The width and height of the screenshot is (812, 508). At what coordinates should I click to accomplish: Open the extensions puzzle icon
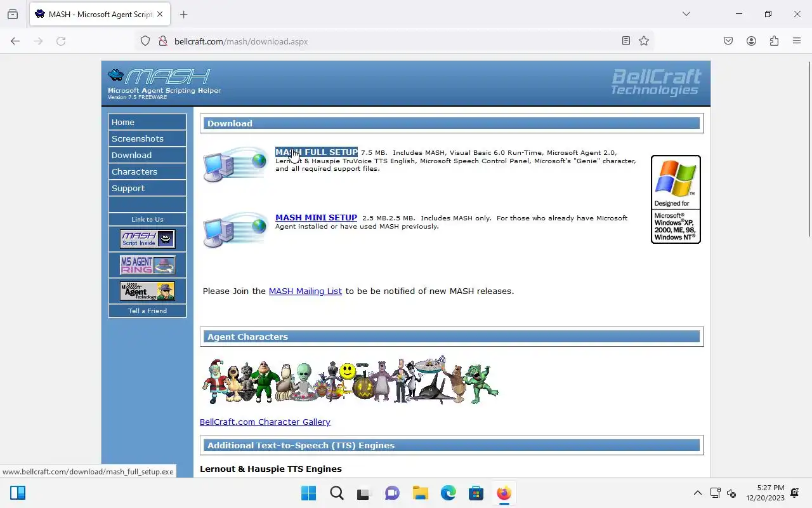click(774, 41)
